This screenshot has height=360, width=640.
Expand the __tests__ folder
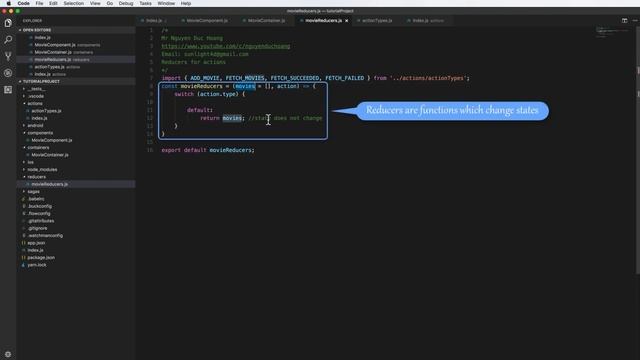click(x=36, y=89)
